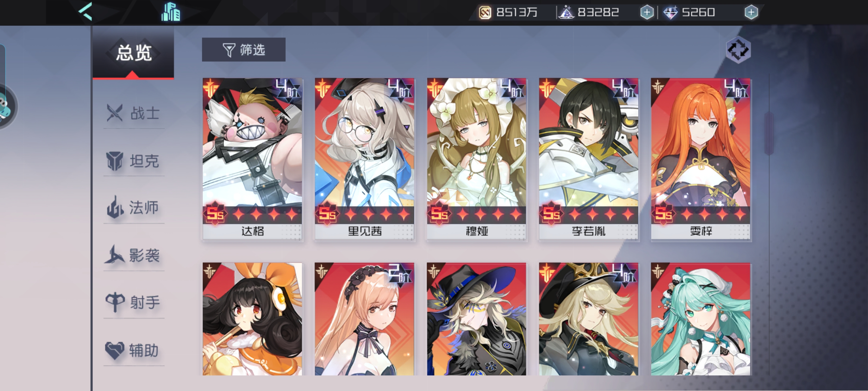Select the 总览 overview tab
This screenshot has height=391, width=868.
click(134, 53)
